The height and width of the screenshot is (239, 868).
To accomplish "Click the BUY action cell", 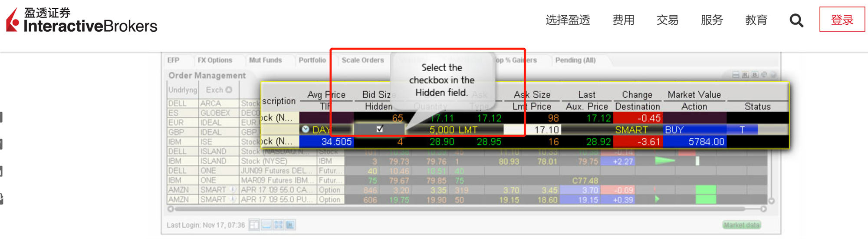I will (x=695, y=129).
